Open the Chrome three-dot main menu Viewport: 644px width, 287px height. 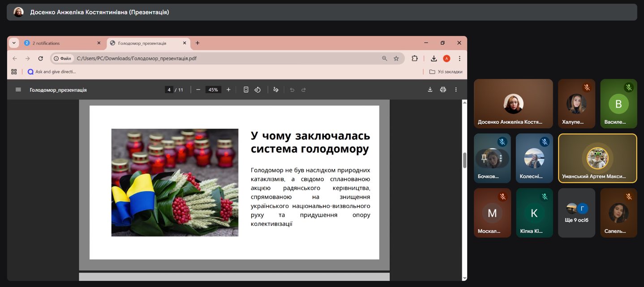tap(459, 58)
